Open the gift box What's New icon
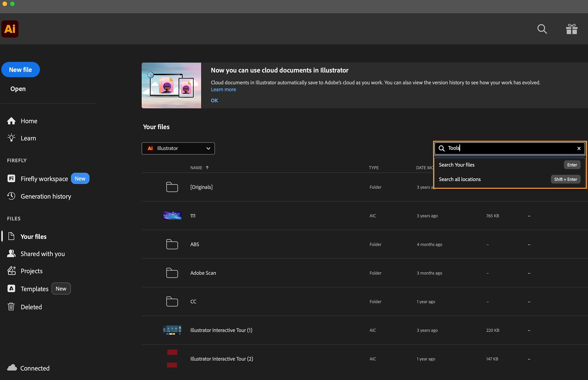 click(x=571, y=29)
